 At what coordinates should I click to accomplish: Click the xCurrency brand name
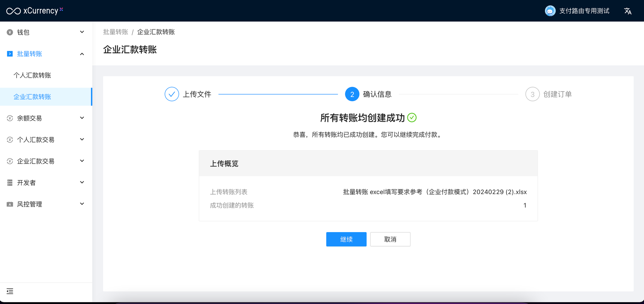pyautogui.click(x=41, y=11)
